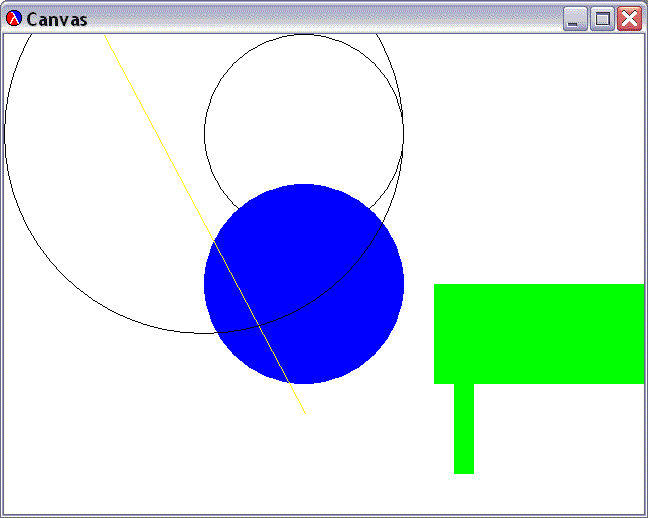The image size is (648, 518).
Task: Maximize the Canvas window
Action: [602, 19]
